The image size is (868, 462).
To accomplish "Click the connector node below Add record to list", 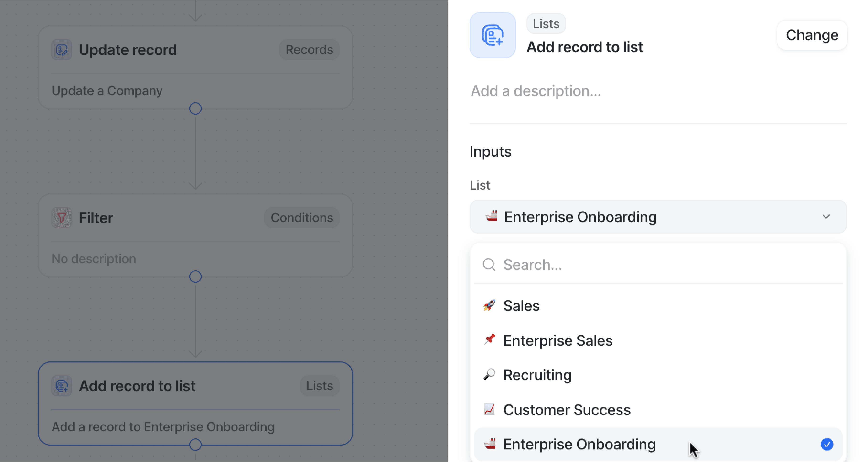I will (x=195, y=445).
